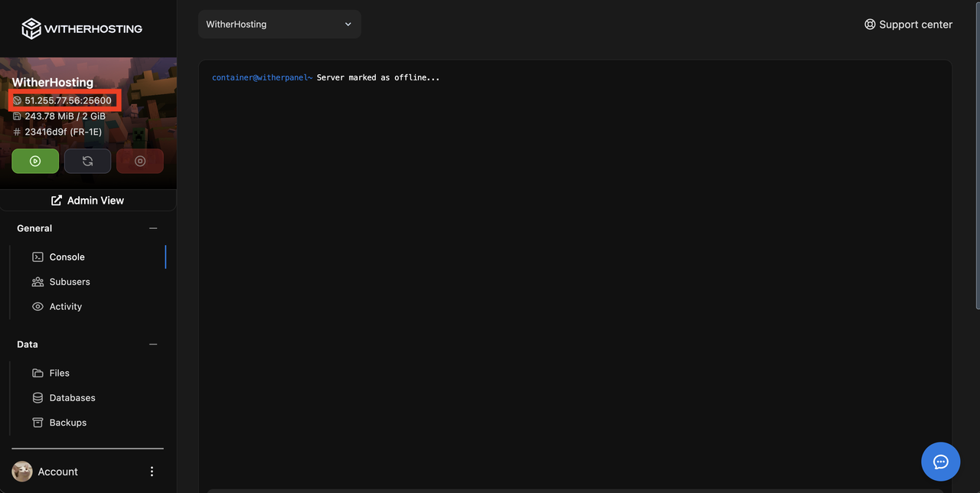Click the 243.78 MiB / 2 GiB usage text
Image resolution: width=980 pixels, height=493 pixels.
coord(65,116)
